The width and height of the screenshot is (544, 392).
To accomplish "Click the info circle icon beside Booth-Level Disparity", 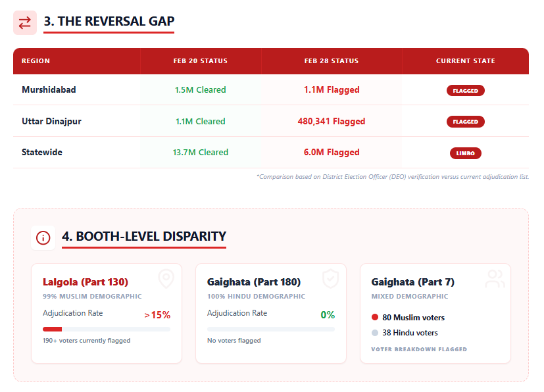I will pos(43,237).
